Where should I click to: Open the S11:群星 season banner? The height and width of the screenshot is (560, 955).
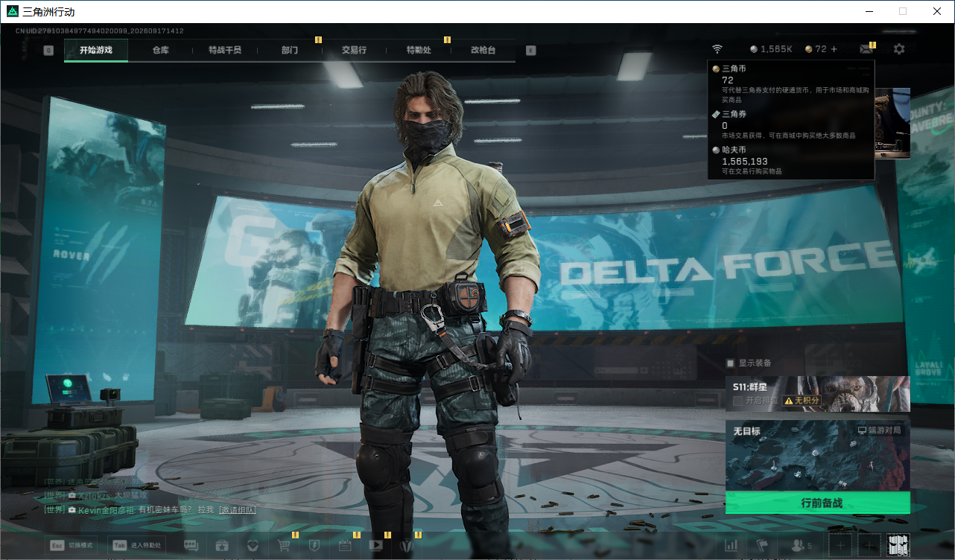[x=818, y=394]
